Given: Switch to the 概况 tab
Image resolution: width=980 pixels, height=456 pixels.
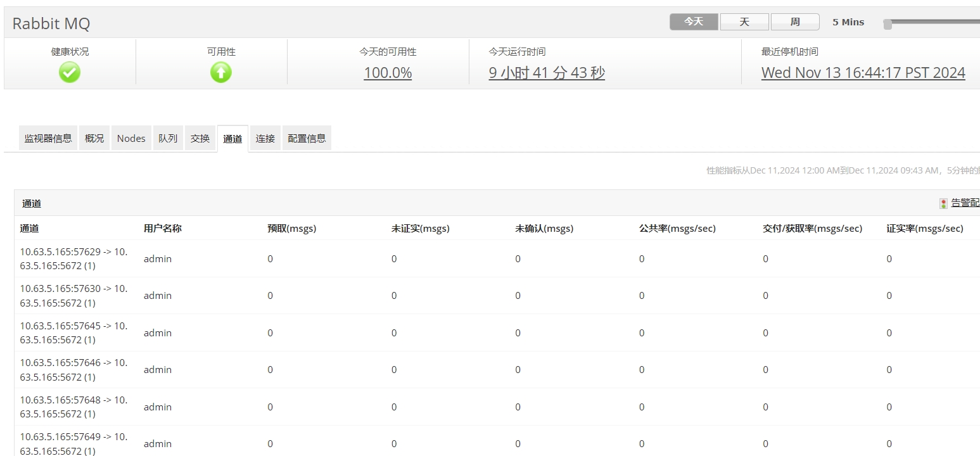Looking at the screenshot, I should pos(94,138).
